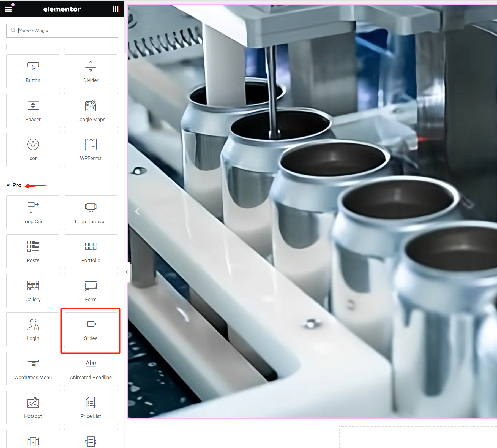
Task: Go to previous slide with left arrow
Action: click(137, 211)
